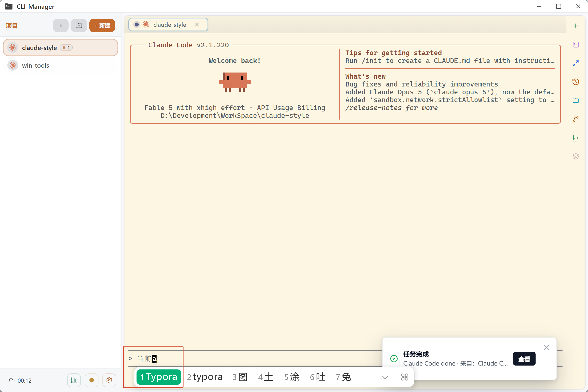
Task: Click the Claude Code v2.1.220 title
Action: click(188, 45)
